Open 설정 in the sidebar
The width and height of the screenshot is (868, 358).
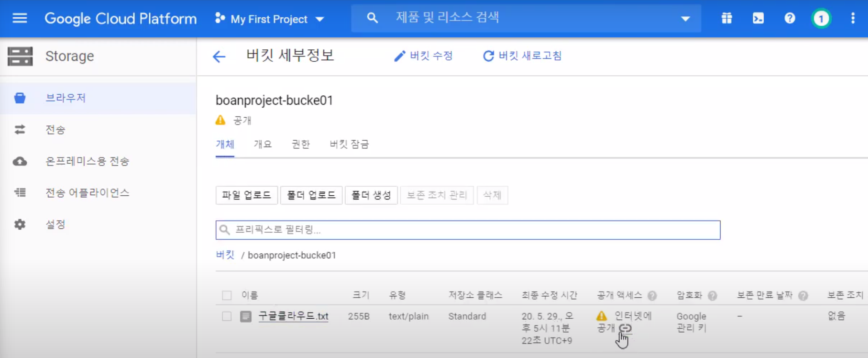click(55, 224)
